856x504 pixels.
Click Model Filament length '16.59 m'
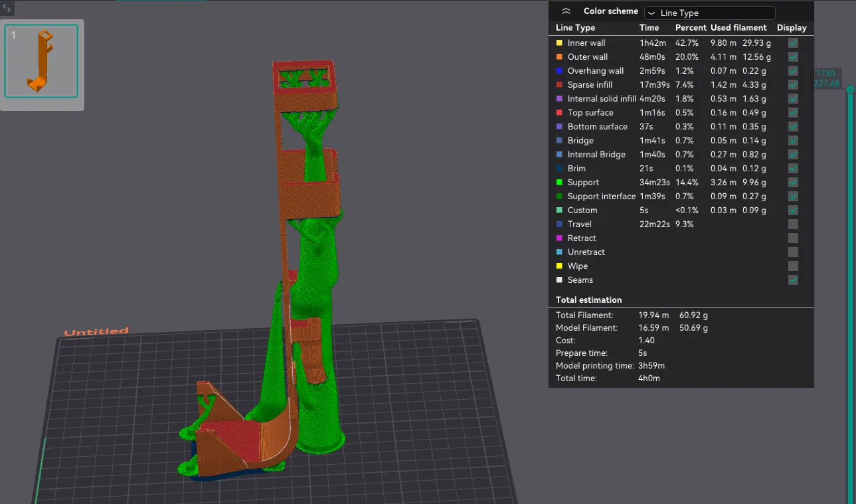click(653, 328)
